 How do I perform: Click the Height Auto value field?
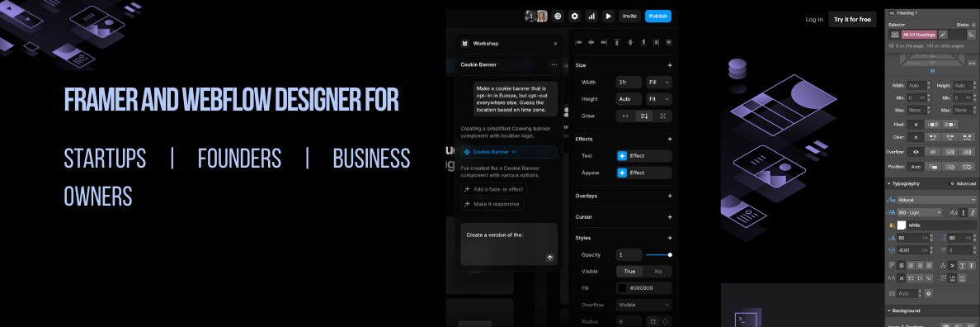(x=629, y=99)
